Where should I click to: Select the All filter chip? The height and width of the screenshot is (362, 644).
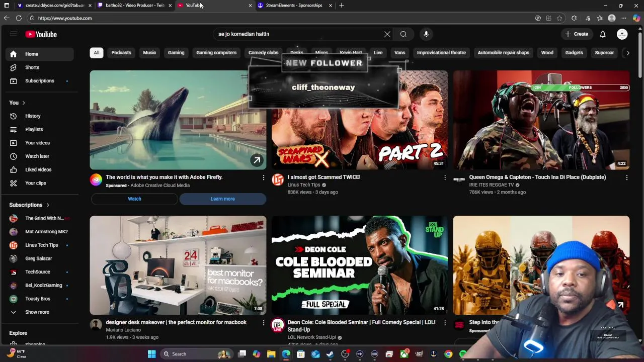tap(97, 53)
